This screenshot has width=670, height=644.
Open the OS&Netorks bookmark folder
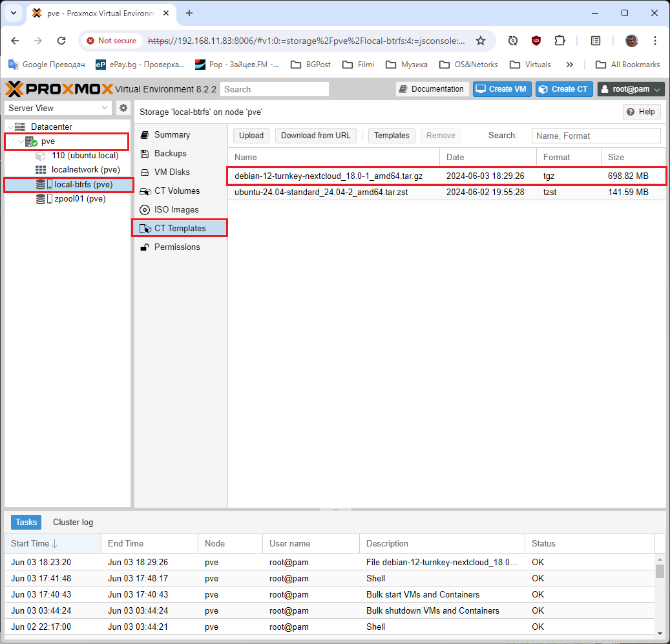coord(469,65)
